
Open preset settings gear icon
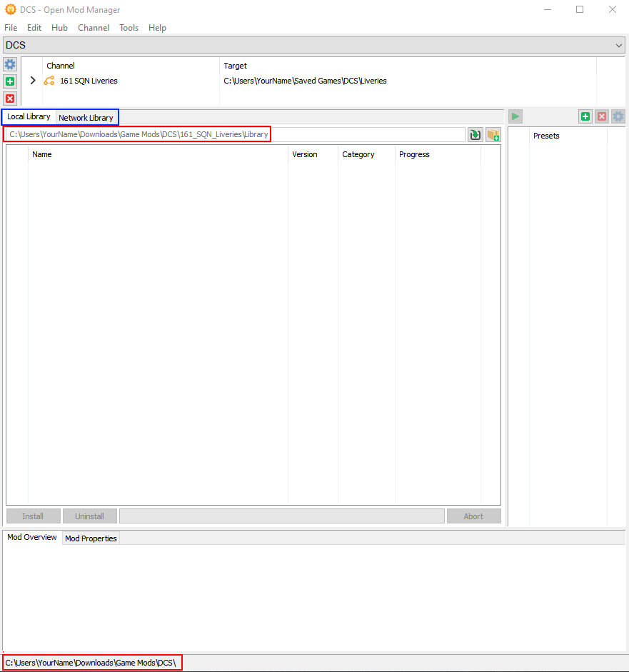(618, 116)
